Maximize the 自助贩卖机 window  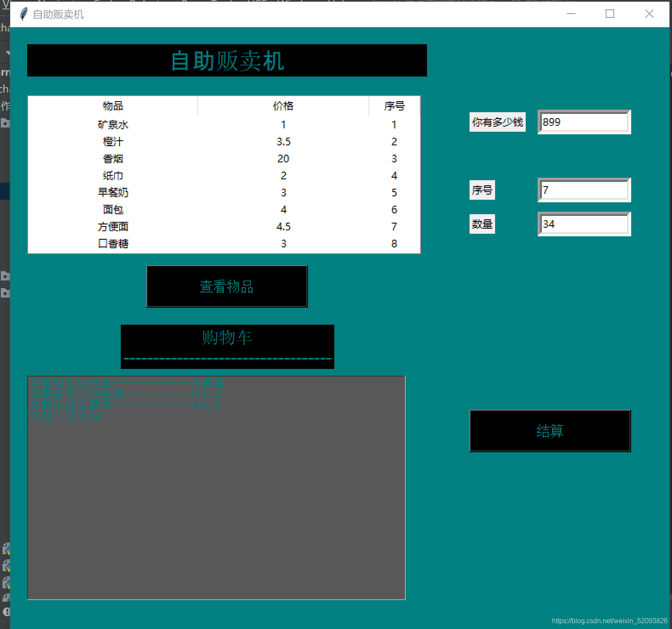[610, 14]
